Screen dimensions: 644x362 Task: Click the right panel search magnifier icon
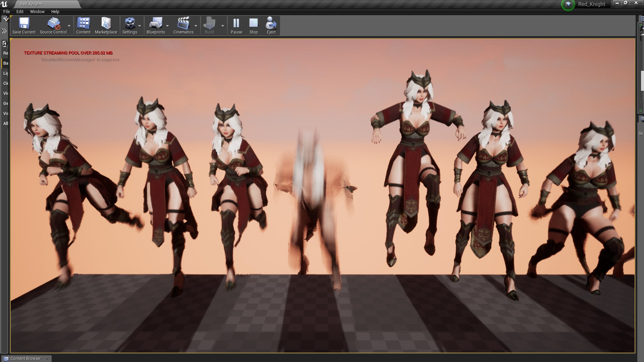642,29
